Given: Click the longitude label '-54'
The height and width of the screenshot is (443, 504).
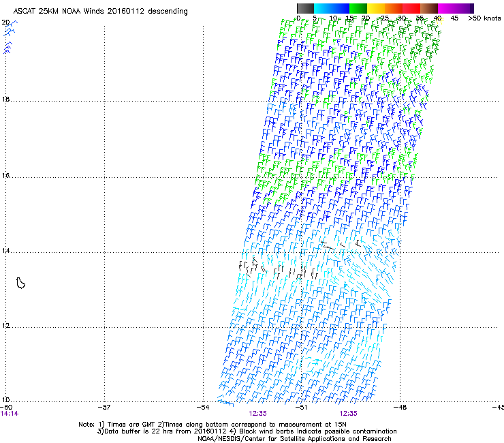Looking at the screenshot, I should pyautogui.click(x=203, y=407).
